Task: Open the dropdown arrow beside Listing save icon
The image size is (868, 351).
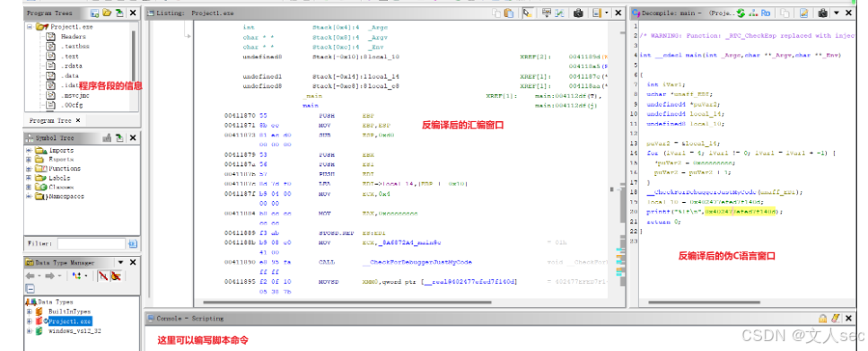Action: (606, 13)
